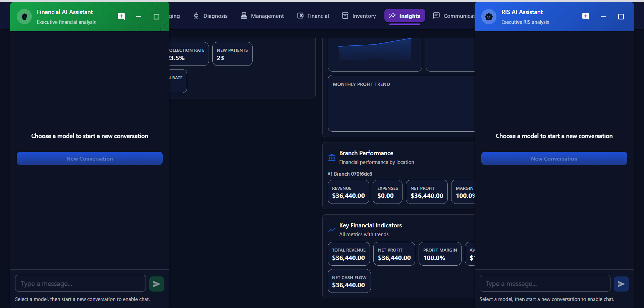The image size is (644, 308).
Task: Click the RIS AI Assistant robot icon
Action: click(x=489, y=16)
